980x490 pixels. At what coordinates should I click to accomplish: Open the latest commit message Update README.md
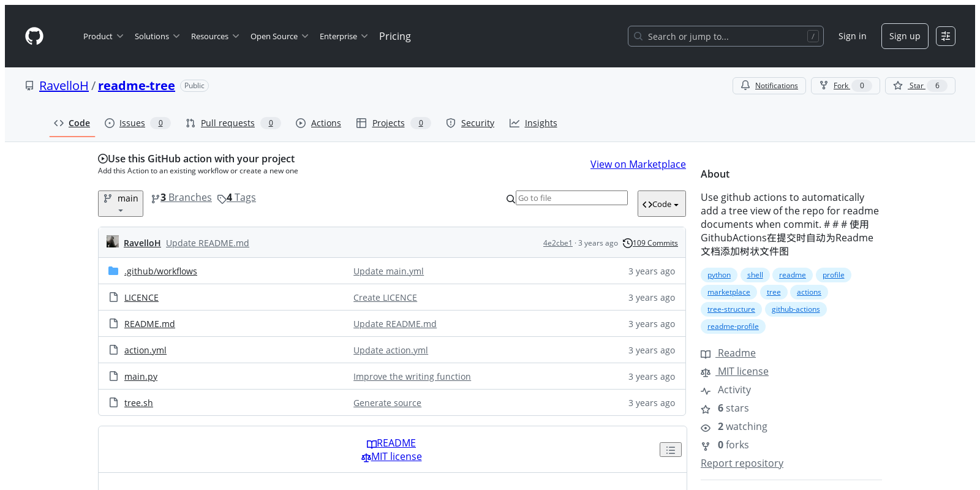pyautogui.click(x=207, y=243)
